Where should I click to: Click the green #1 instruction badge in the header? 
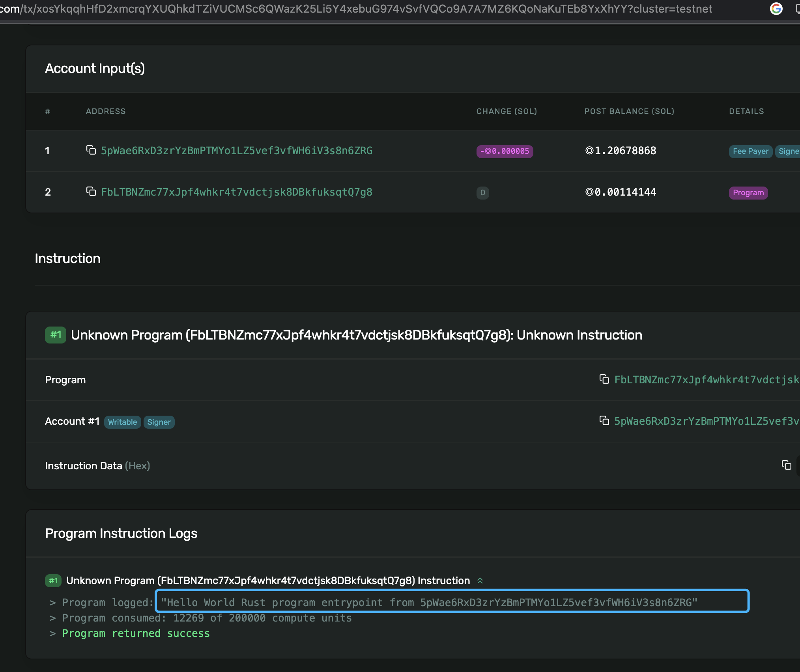click(x=56, y=335)
